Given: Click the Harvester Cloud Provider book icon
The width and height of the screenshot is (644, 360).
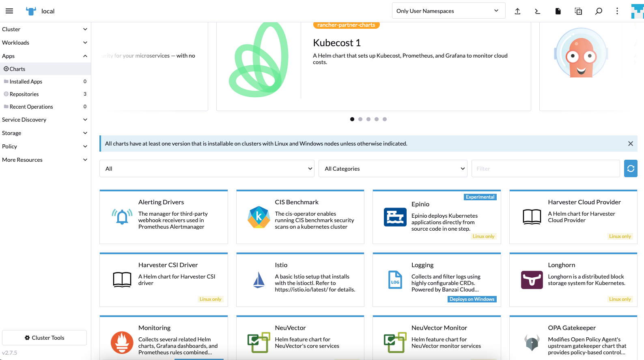Looking at the screenshot, I should point(532,217).
